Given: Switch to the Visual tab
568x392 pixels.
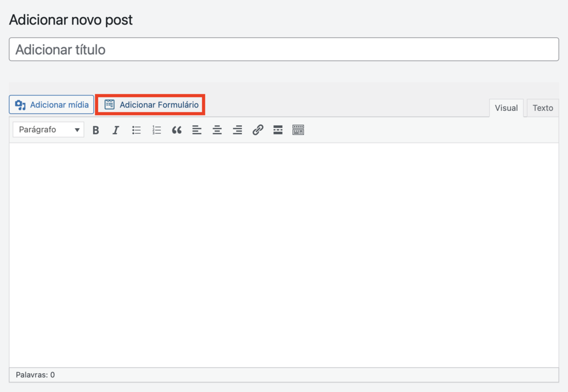Looking at the screenshot, I should click(x=506, y=108).
